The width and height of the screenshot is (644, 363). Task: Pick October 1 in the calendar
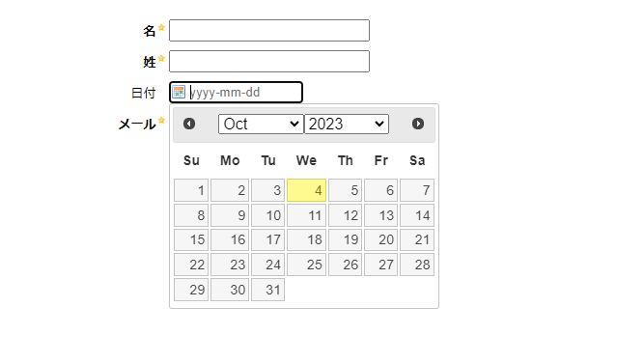(x=191, y=190)
